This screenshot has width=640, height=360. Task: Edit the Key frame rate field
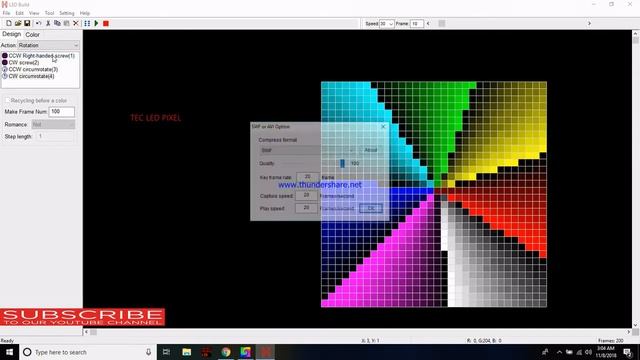pos(307,177)
